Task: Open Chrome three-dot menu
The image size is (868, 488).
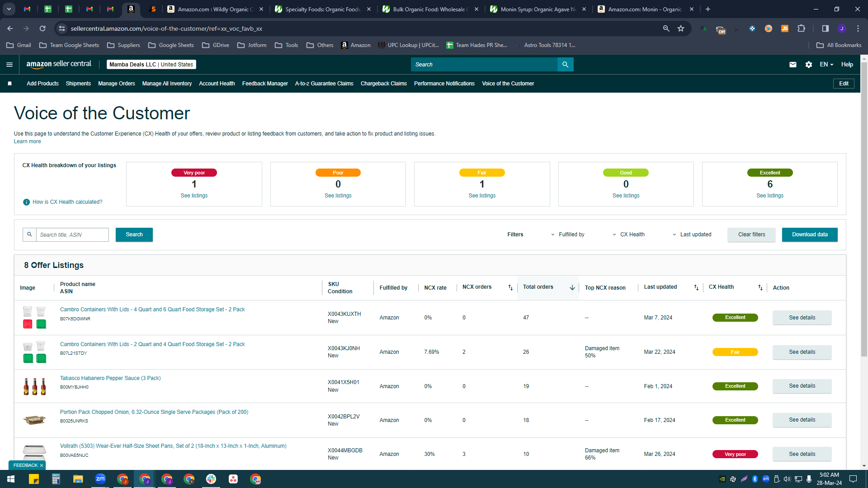Action: 858,28
